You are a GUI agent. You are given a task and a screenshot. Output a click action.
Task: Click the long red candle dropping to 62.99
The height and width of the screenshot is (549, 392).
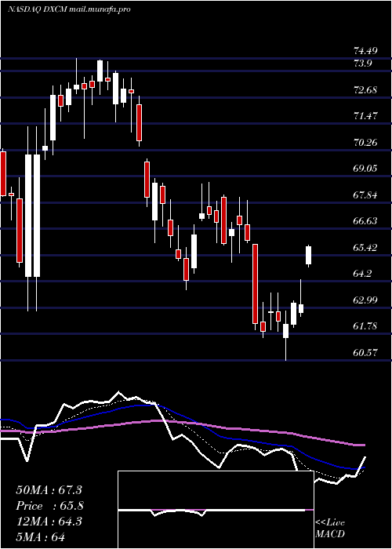[x=255, y=284]
